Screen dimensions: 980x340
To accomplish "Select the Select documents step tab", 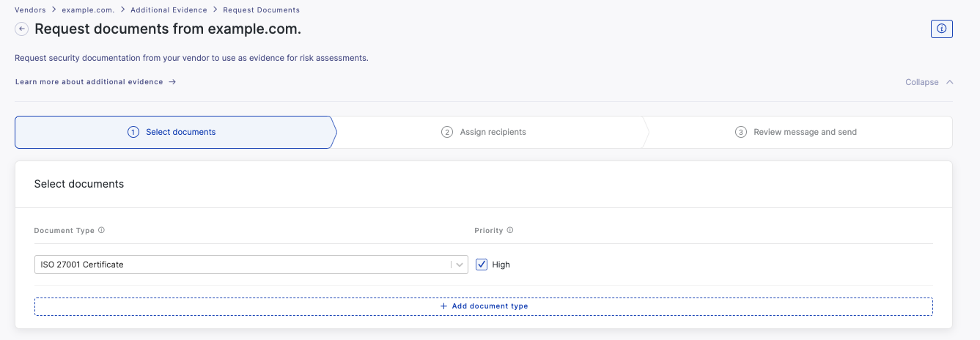I will (x=174, y=132).
